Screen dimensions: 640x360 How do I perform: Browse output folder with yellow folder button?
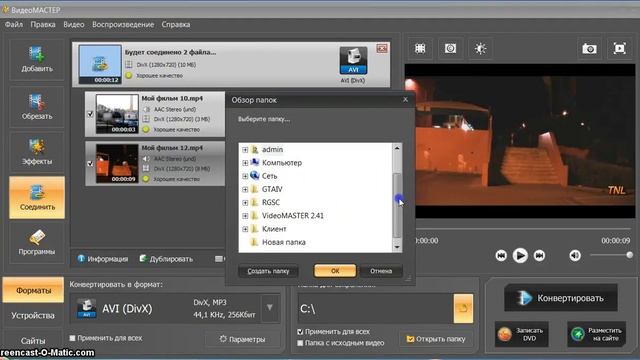463,308
